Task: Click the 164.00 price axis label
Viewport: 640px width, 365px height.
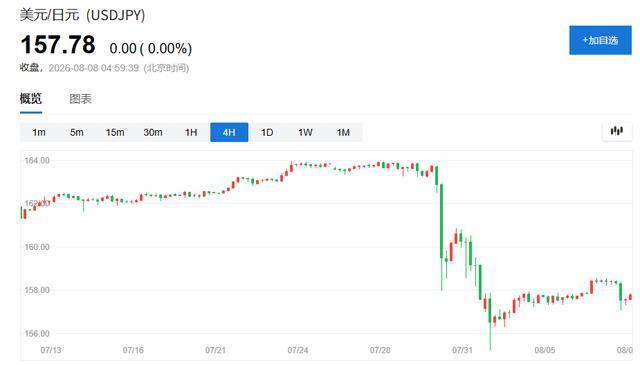Action: 37,160
